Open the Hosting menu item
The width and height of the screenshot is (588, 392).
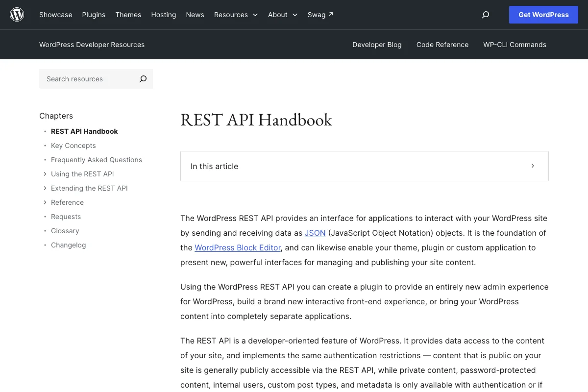(x=164, y=15)
